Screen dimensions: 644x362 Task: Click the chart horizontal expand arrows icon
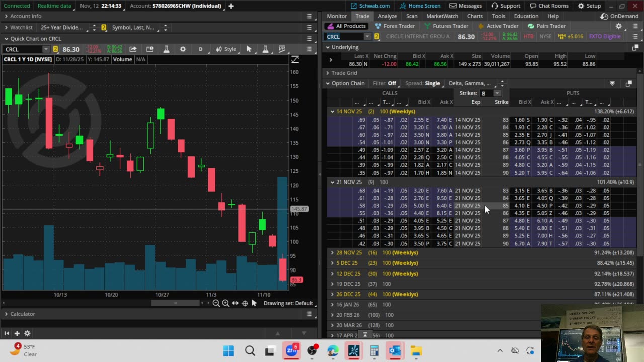pyautogui.click(x=235, y=303)
